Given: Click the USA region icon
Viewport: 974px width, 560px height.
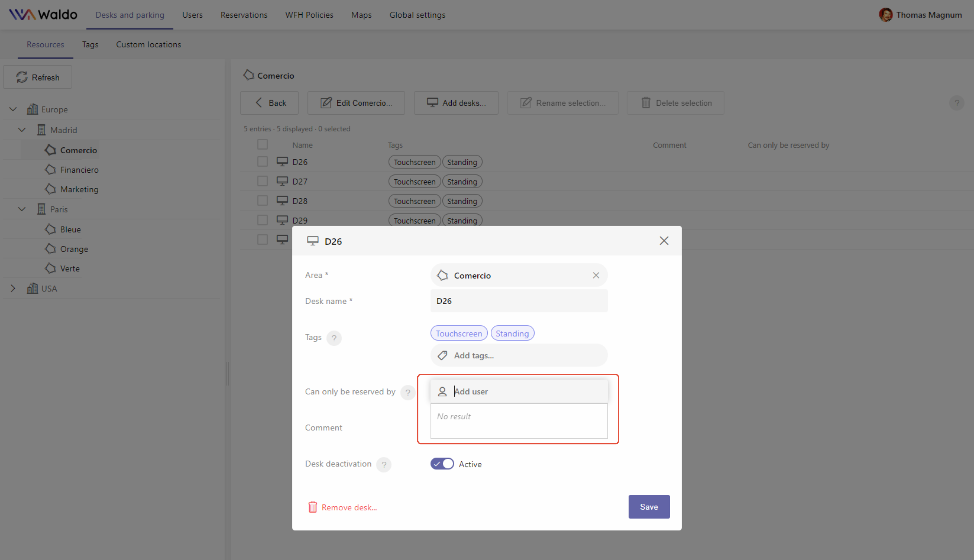Looking at the screenshot, I should click(32, 288).
